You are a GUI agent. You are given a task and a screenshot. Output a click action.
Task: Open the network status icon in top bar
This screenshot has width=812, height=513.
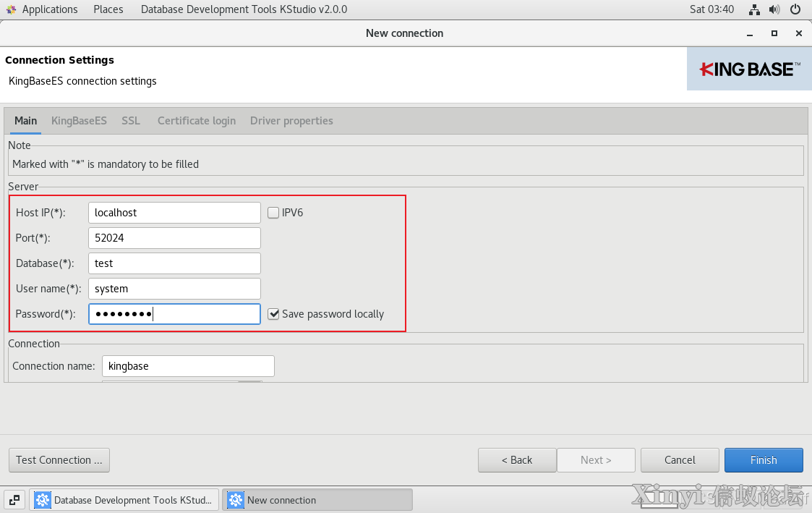coord(755,9)
